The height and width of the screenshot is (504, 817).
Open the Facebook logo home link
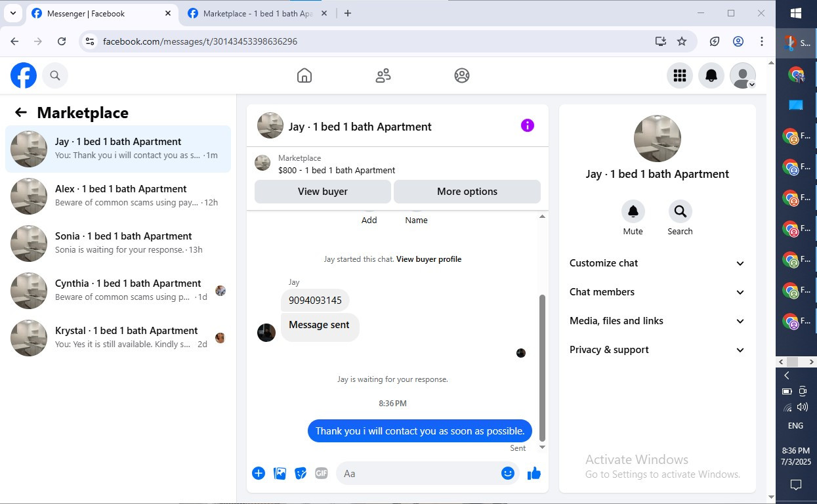click(24, 75)
